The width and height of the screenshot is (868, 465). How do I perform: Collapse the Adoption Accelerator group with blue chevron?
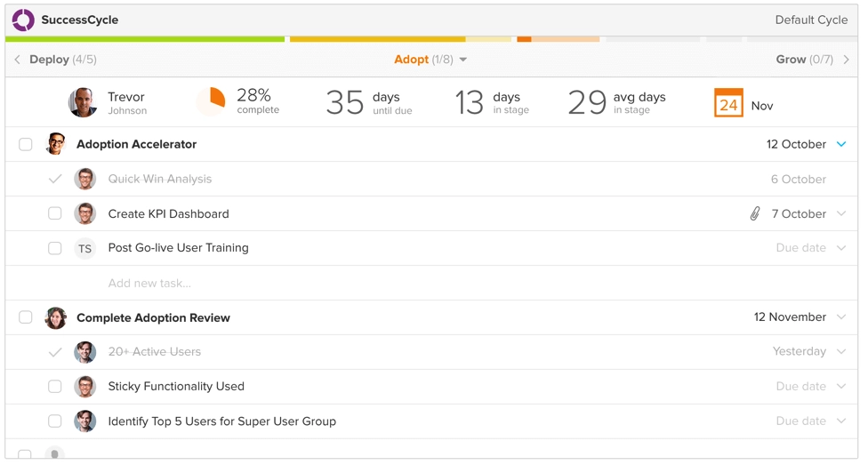841,144
